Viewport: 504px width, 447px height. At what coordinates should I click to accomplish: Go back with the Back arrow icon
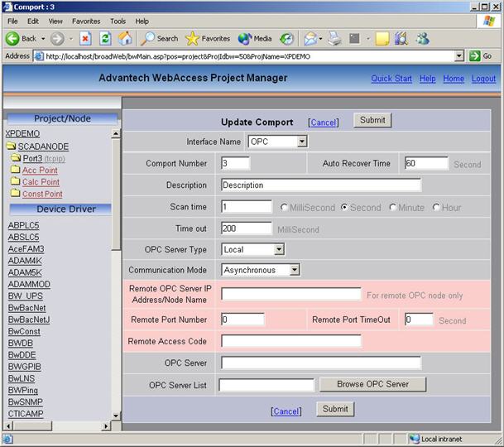pyautogui.click(x=12, y=39)
